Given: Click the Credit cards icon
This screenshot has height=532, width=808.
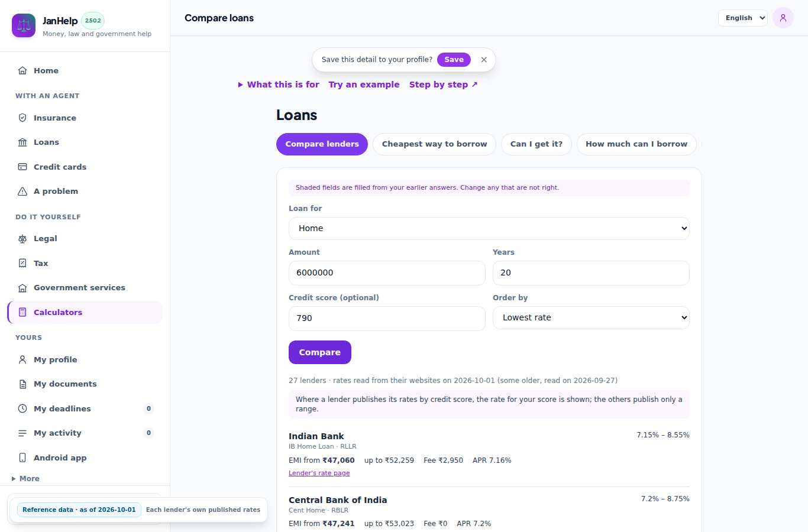Looking at the screenshot, I should [22, 167].
